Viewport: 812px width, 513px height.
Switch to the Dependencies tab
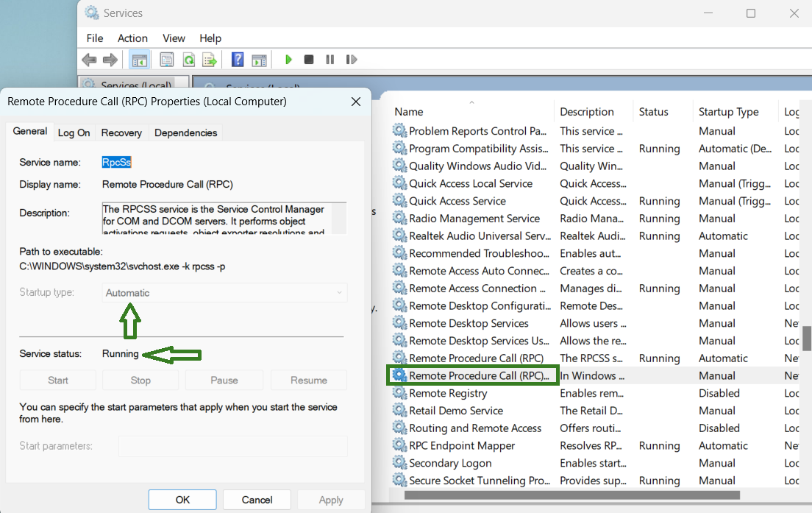(185, 132)
